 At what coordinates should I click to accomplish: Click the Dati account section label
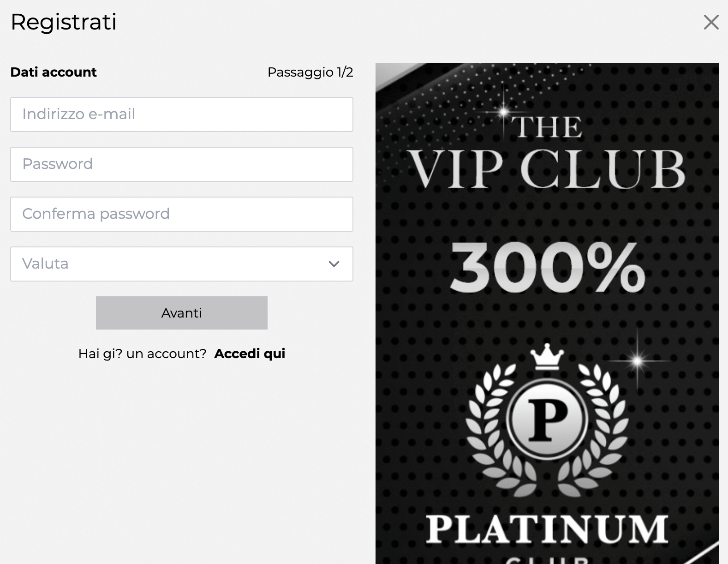tap(54, 72)
